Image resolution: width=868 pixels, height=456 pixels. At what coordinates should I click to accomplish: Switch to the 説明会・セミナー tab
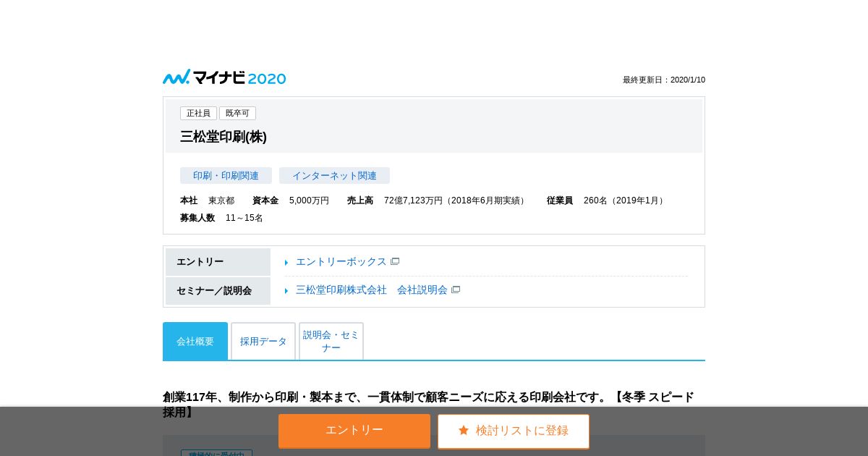(x=331, y=341)
